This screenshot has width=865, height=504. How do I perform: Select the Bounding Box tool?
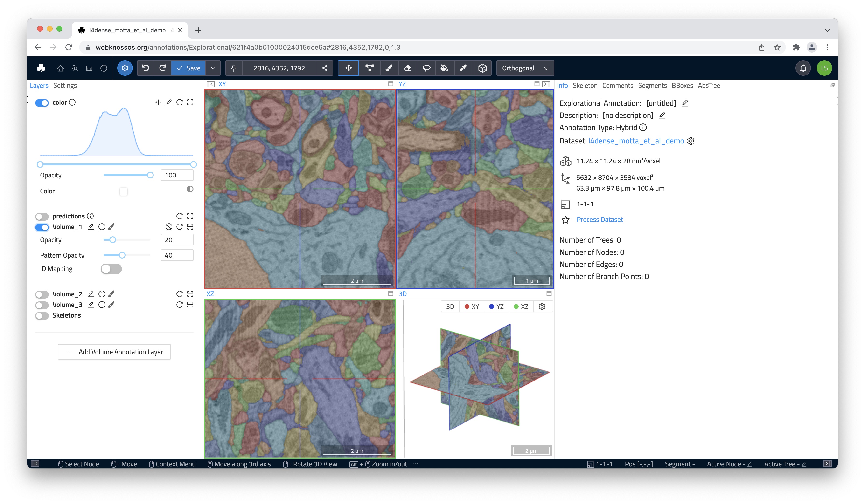coord(482,68)
